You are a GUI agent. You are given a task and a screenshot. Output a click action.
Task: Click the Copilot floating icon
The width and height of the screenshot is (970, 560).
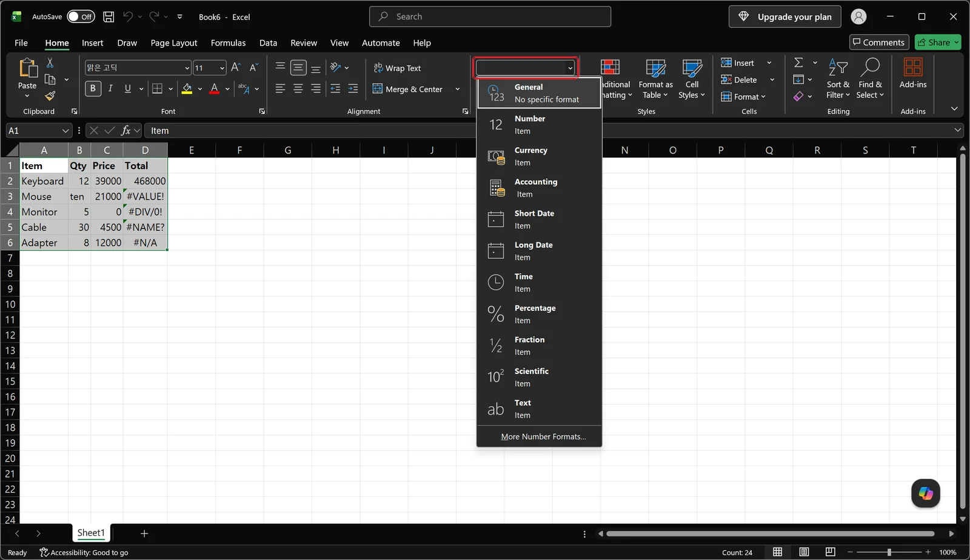click(x=926, y=493)
